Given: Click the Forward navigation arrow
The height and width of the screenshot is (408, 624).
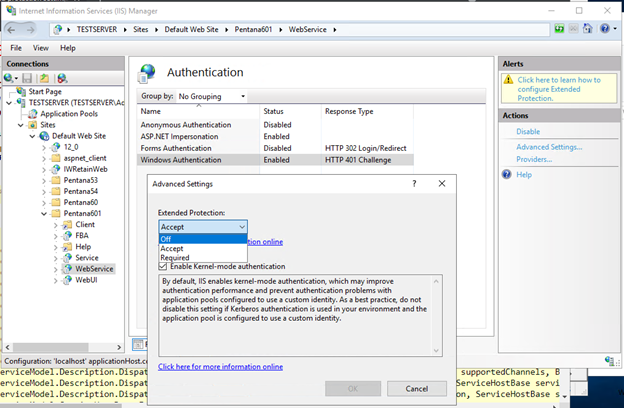Looking at the screenshot, I should (30, 30).
